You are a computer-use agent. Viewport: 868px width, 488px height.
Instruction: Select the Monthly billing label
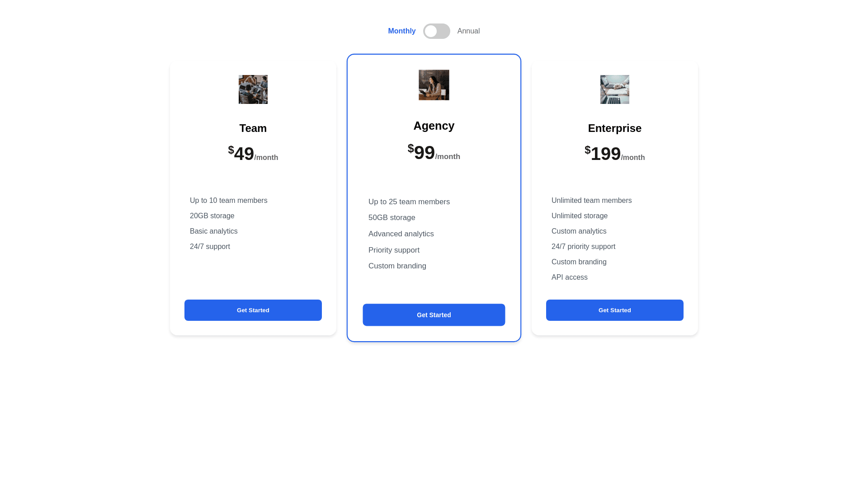(401, 31)
